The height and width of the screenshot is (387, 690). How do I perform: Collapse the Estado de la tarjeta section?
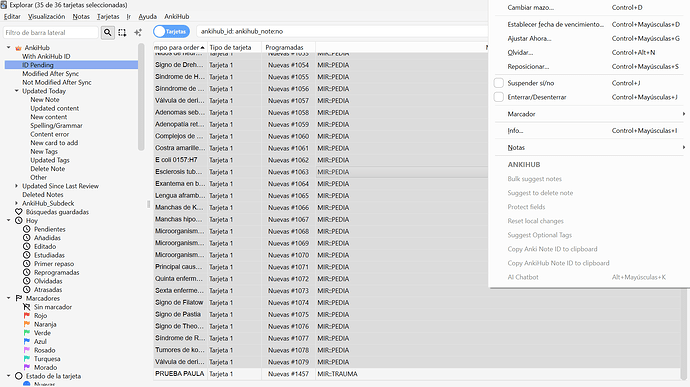tap(8, 376)
